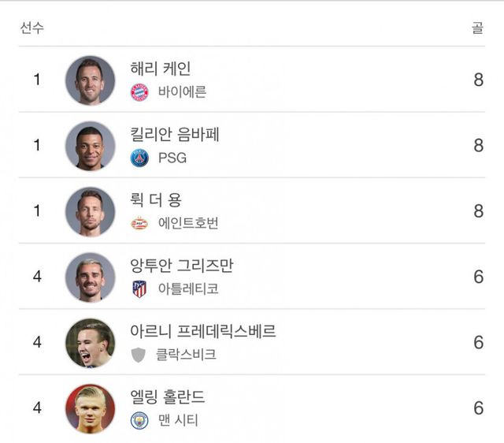The width and height of the screenshot is (504, 443).
Task: Open 엘링 홀란드 player photo
Action: [90, 408]
